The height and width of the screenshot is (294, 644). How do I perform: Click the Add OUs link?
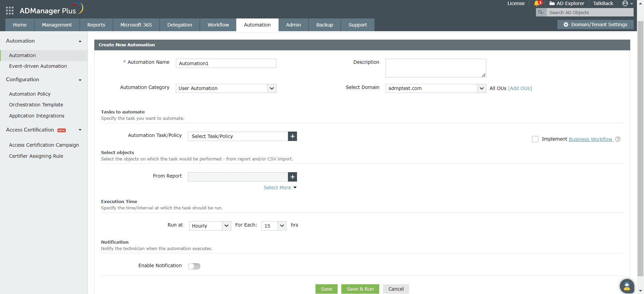[x=520, y=88]
